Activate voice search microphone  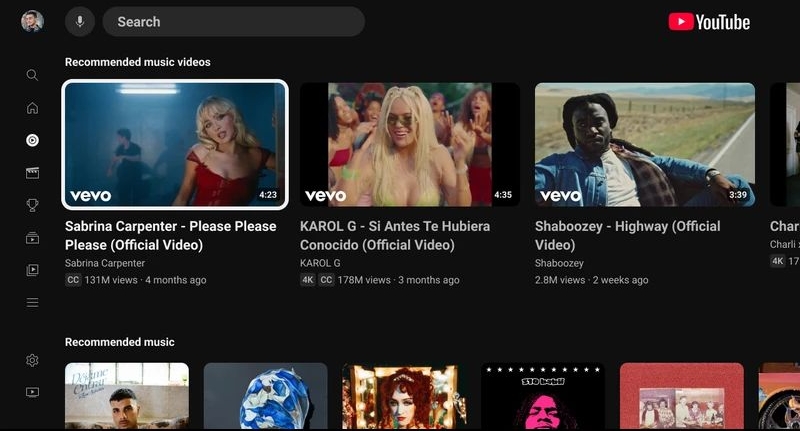(x=80, y=21)
